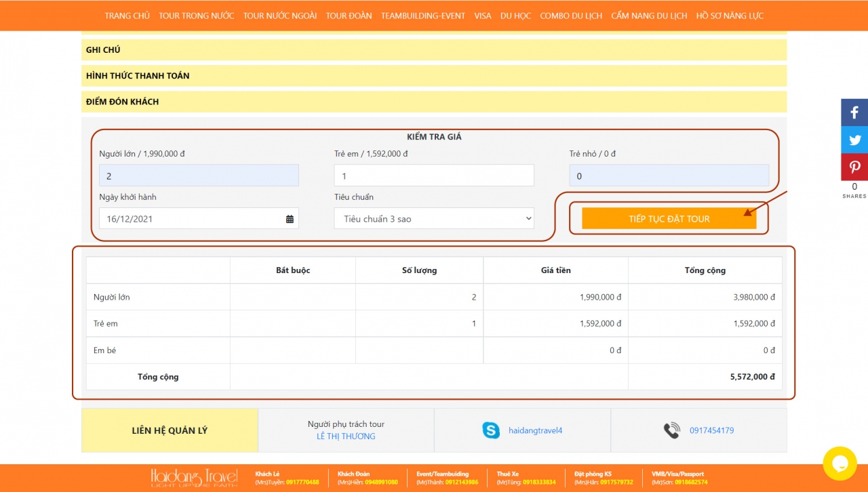This screenshot has height=492, width=868.
Task: Open CẨM NANG DU LỊCH menu
Action: pos(649,16)
